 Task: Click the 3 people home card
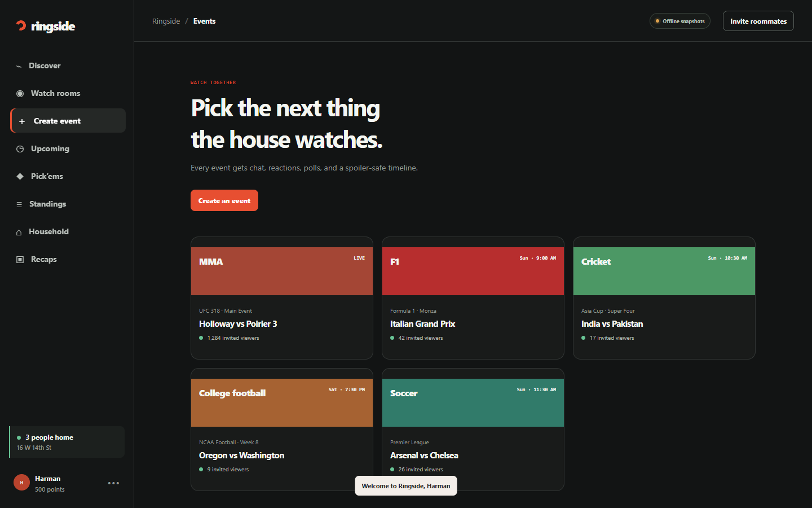point(67,442)
